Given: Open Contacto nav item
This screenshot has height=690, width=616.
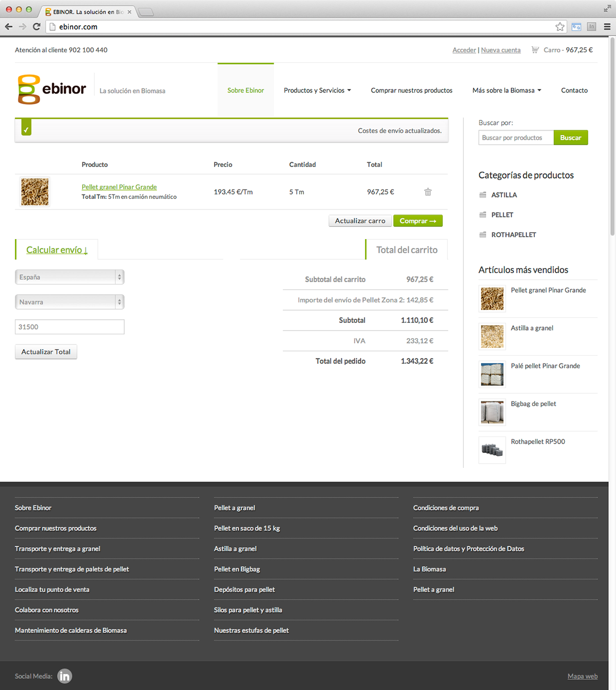Looking at the screenshot, I should pos(574,90).
